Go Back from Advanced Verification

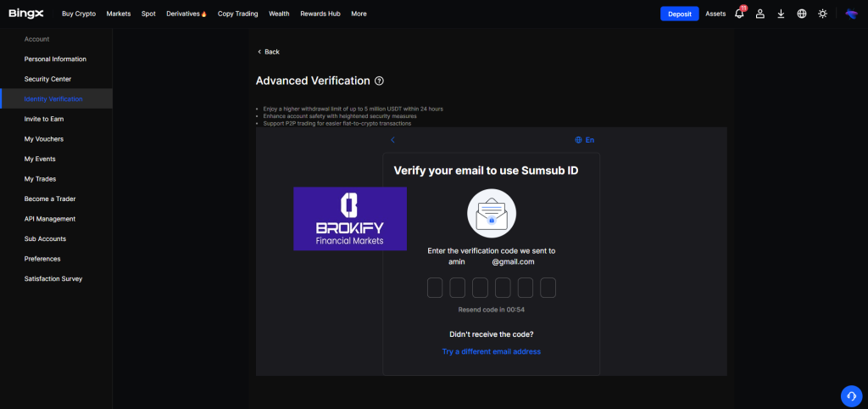pos(268,52)
